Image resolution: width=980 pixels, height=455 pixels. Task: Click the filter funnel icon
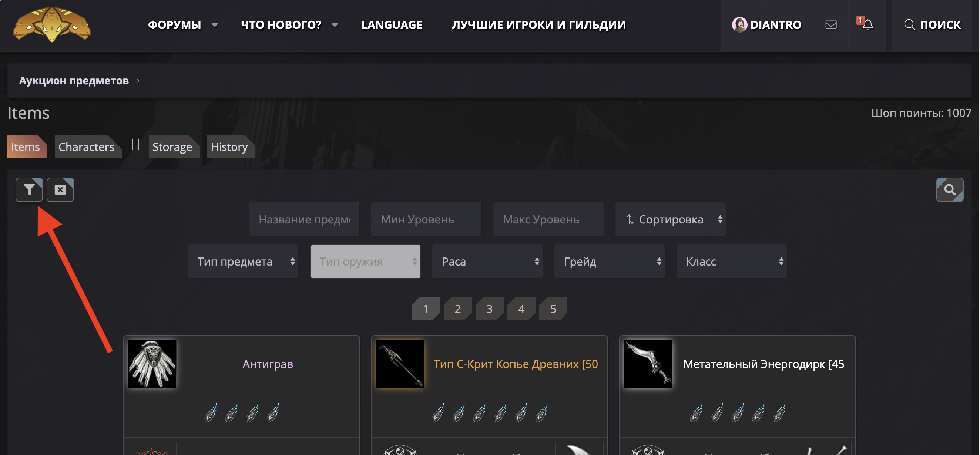(x=29, y=189)
